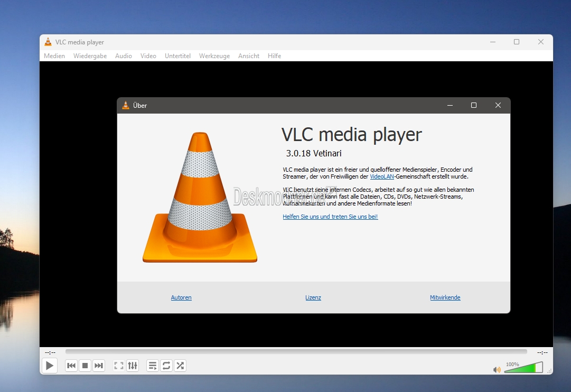
Task: Open the Video menu
Action: point(148,56)
